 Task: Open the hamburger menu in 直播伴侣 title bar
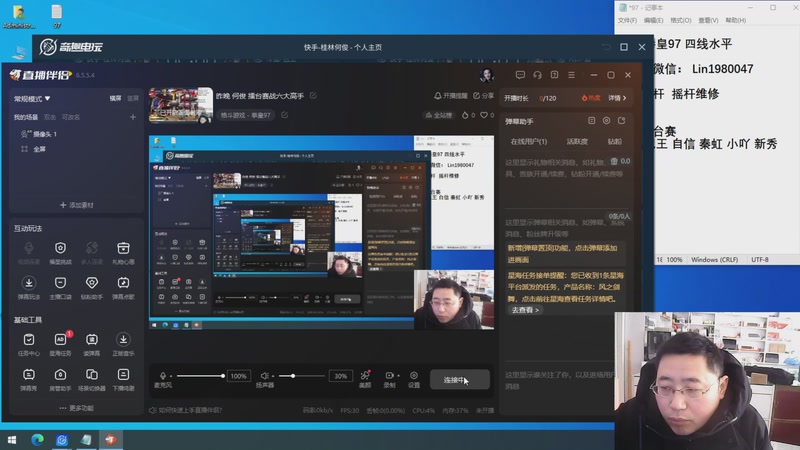tap(571, 75)
